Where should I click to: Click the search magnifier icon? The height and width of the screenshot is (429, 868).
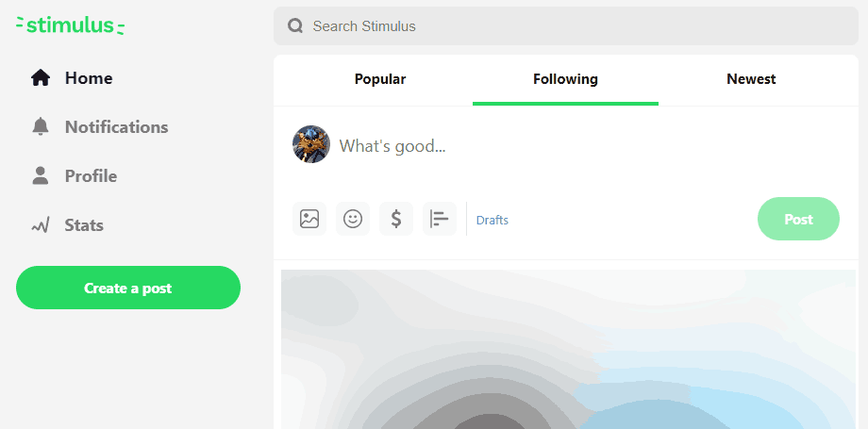295,26
